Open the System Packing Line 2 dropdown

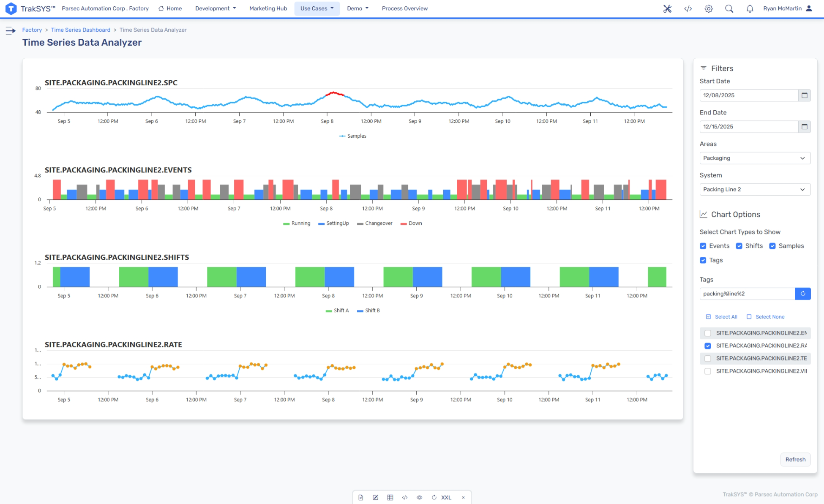tap(755, 189)
